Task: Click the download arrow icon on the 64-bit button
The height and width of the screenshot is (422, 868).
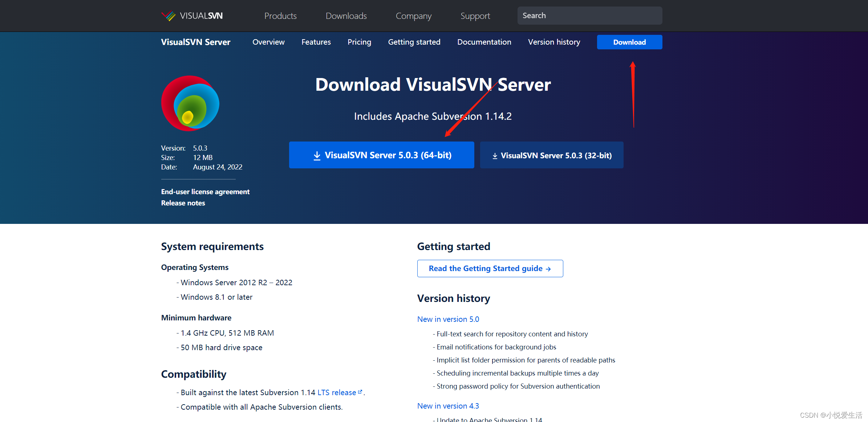Action: (x=317, y=155)
